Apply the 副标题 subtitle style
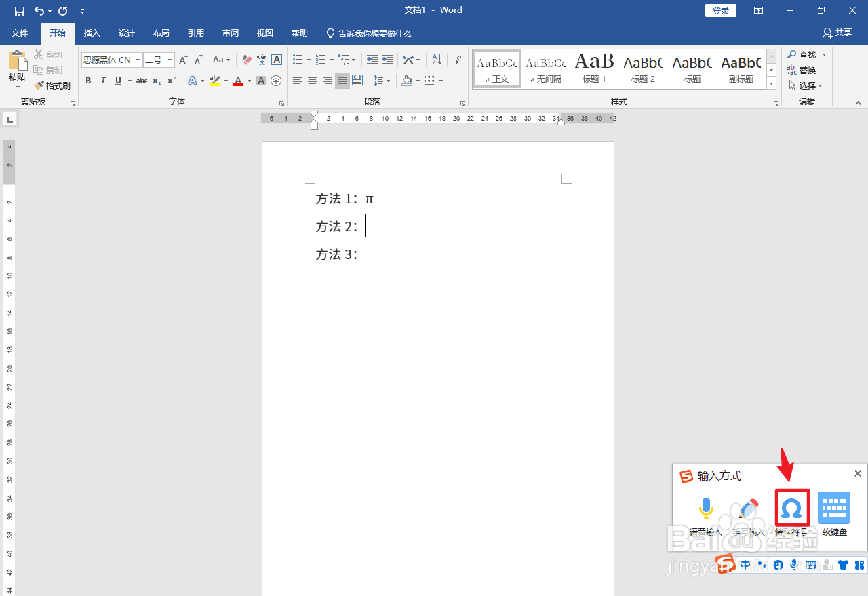 [x=741, y=69]
